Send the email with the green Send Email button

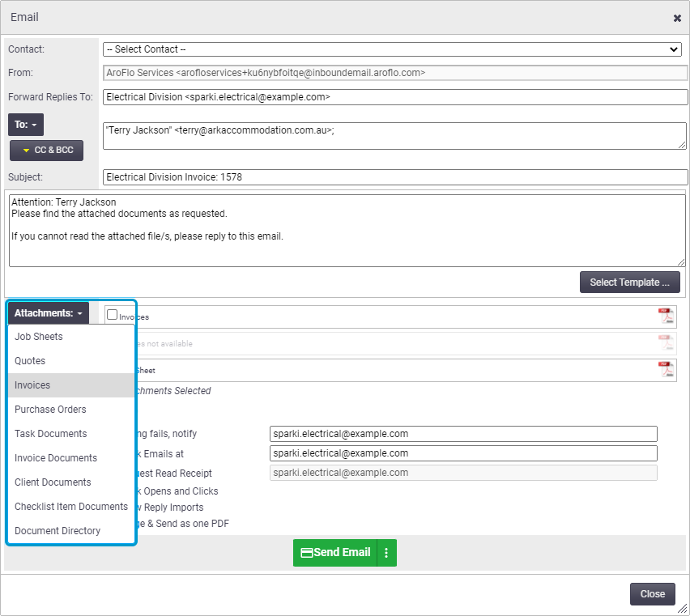click(x=335, y=553)
